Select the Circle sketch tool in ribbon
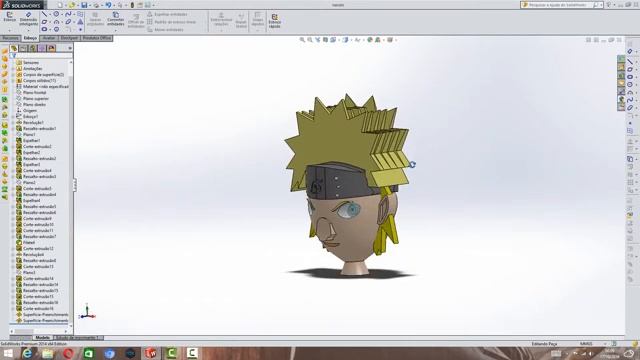This screenshot has height=360, width=640. pos(56,14)
